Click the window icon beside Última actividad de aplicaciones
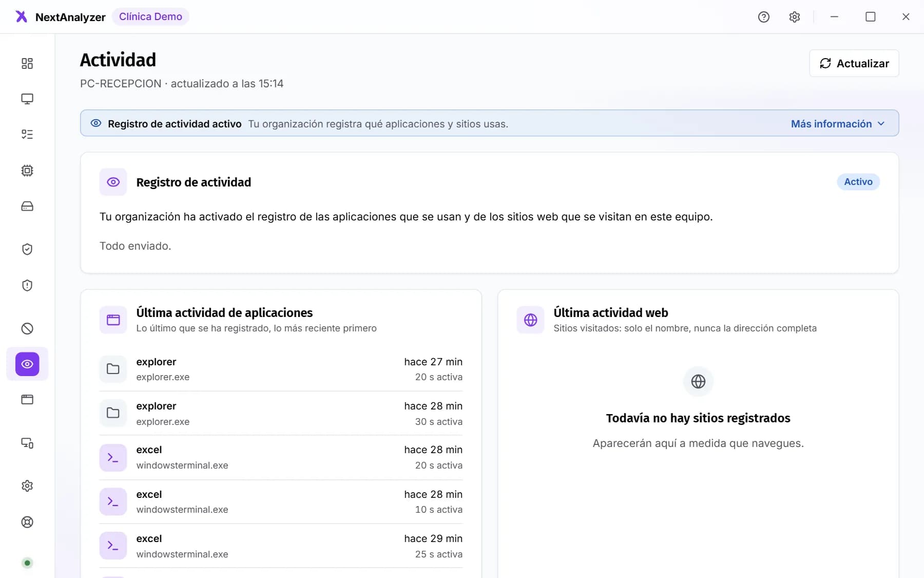This screenshot has height=578, width=924. 113,320
